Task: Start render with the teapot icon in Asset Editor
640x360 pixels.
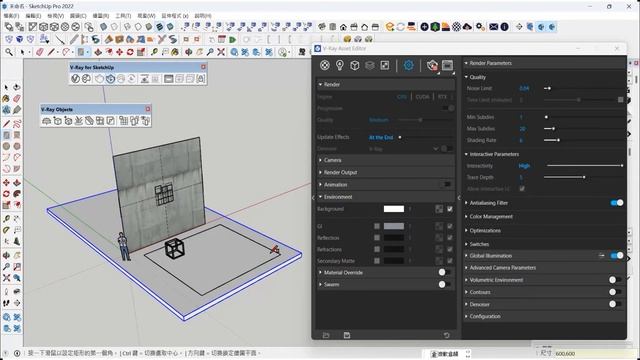Action: (x=432, y=65)
